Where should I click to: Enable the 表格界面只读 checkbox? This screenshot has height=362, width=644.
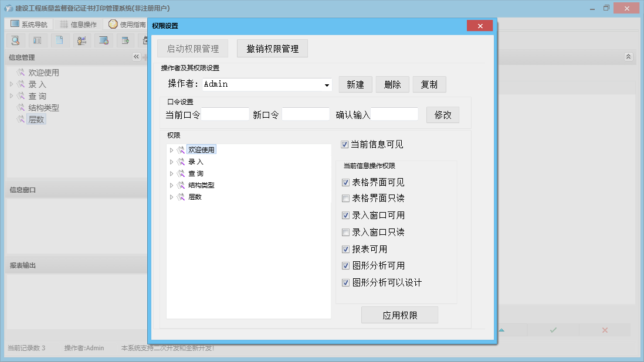(x=346, y=199)
